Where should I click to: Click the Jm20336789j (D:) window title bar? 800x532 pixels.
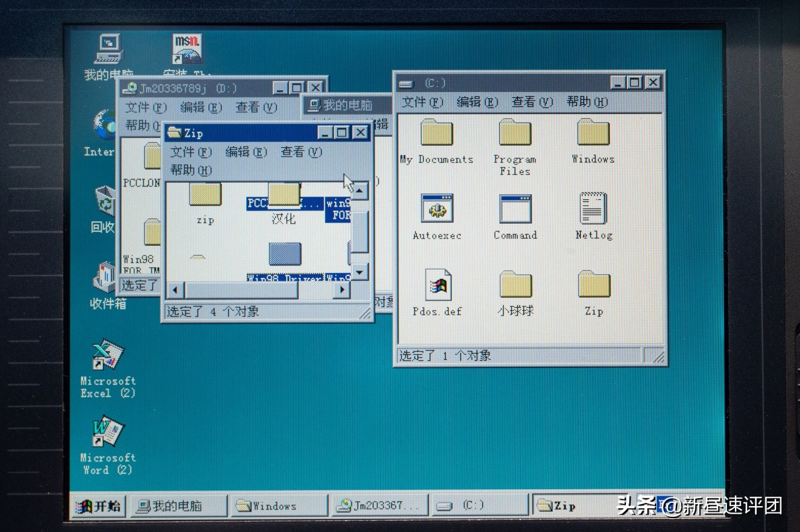pyautogui.click(x=221, y=88)
